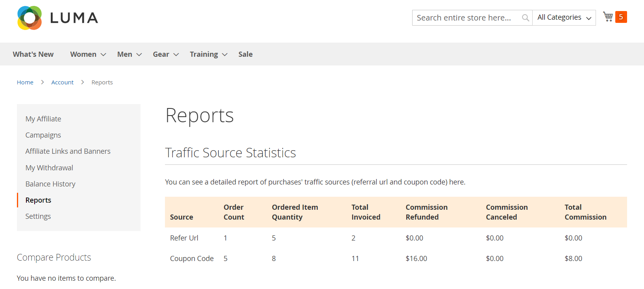Image resolution: width=644 pixels, height=289 pixels.
Task: Open the shopping cart icon
Action: click(608, 17)
